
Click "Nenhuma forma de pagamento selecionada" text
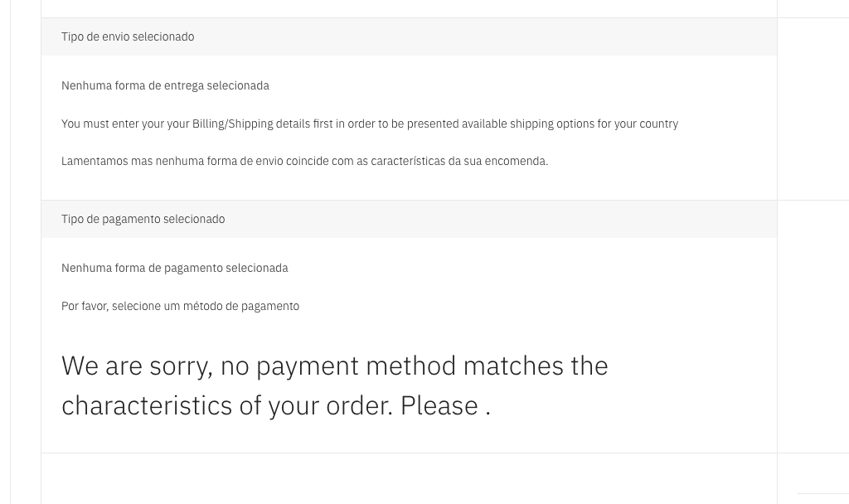pos(174,268)
